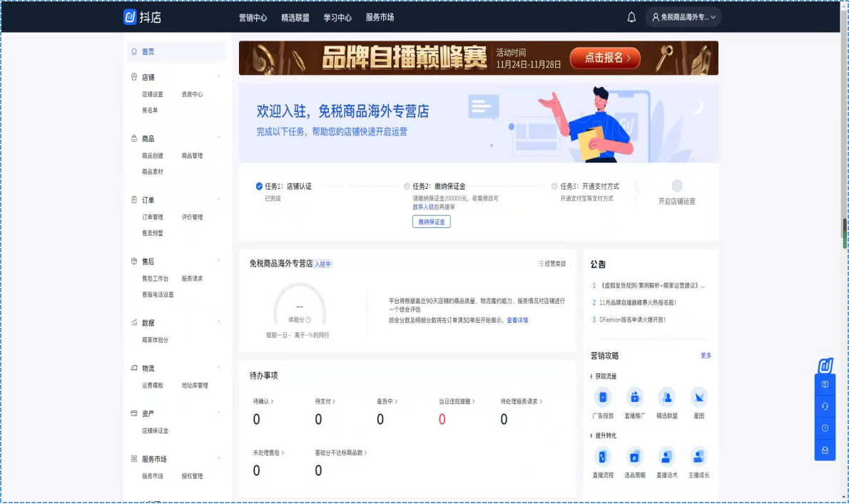The width and height of the screenshot is (849, 504).
Task: Click the 精选联盟 people icon in 营销攻略
Action: click(x=666, y=397)
